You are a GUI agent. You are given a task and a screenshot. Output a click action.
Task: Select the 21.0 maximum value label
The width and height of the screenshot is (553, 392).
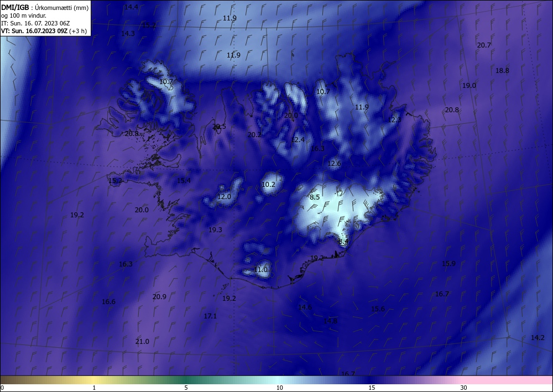coord(142,342)
